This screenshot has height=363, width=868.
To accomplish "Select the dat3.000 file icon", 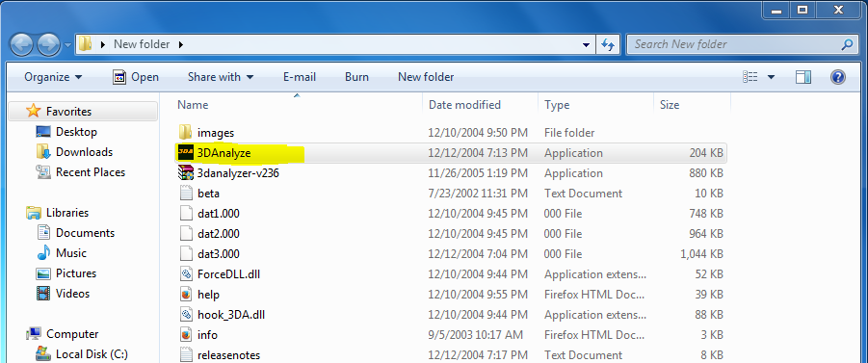I will coord(186,254).
